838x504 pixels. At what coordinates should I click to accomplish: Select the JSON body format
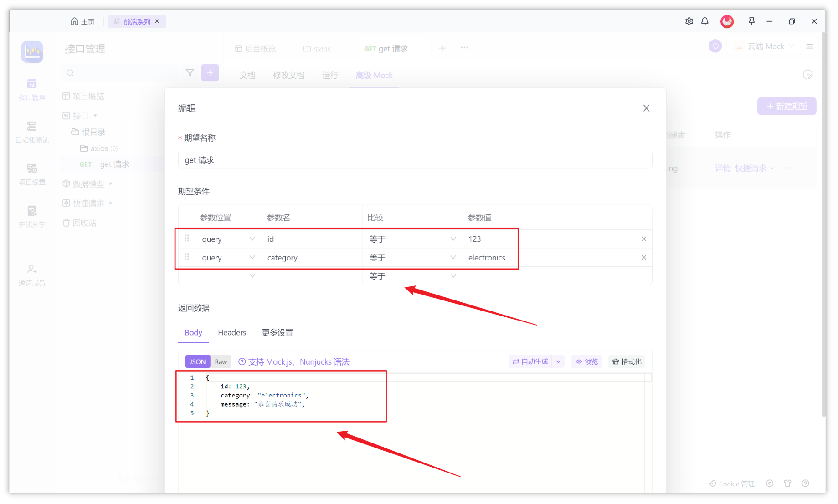point(197,361)
